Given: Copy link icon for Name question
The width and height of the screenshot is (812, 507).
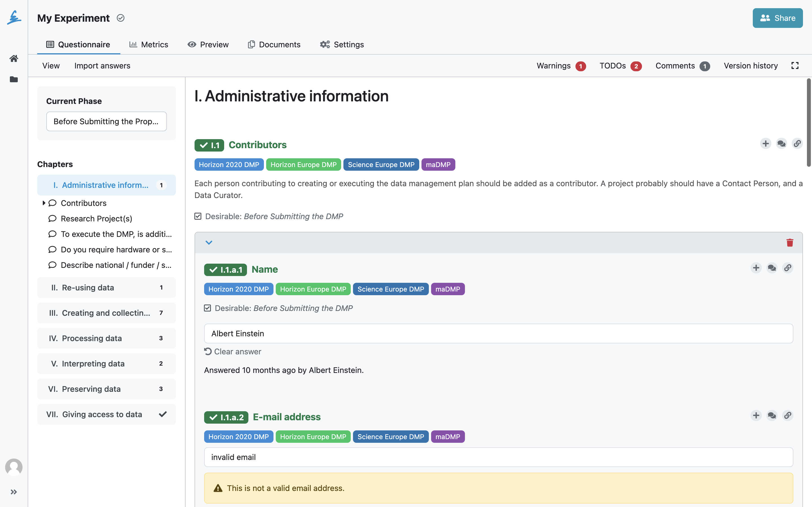Looking at the screenshot, I should (x=787, y=268).
